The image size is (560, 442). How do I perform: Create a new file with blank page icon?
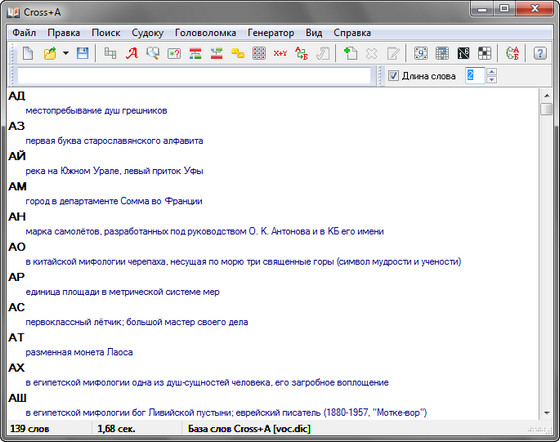click(28, 54)
